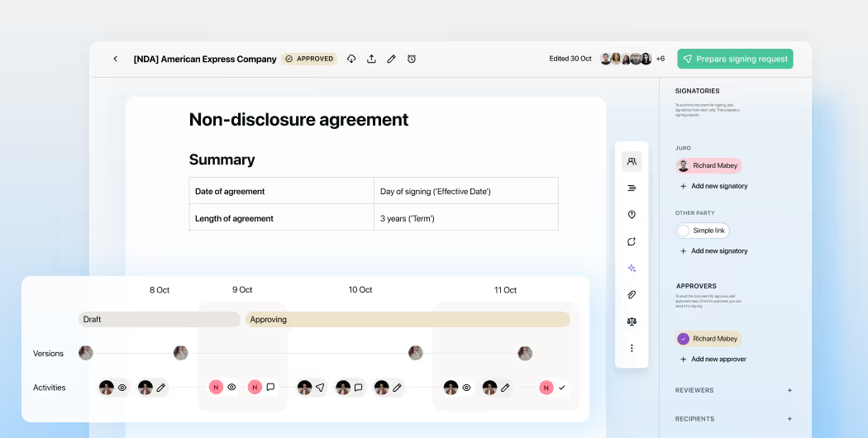Image resolution: width=868 pixels, height=438 pixels.
Task: Go back using the left chevron arrow
Action: pyautogui.click(x=115, y=59)
